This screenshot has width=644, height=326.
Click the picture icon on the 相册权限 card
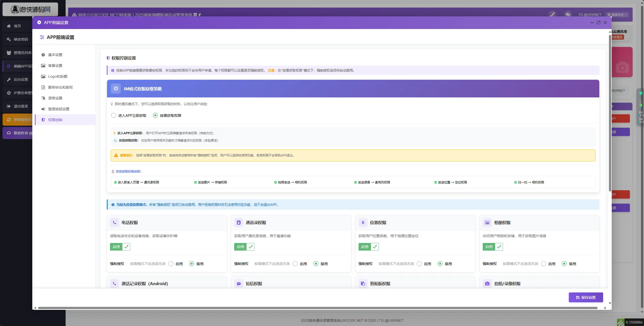point(487,223)
